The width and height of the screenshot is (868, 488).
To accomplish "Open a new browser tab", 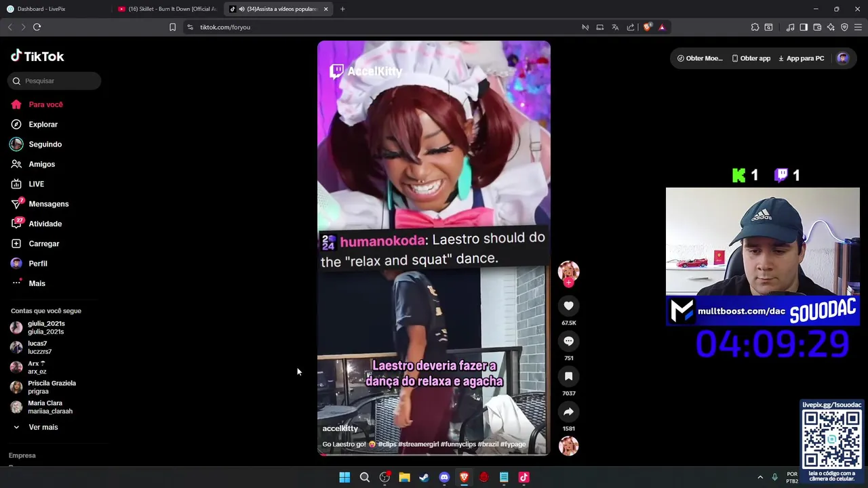I will [x=342, y=9].
